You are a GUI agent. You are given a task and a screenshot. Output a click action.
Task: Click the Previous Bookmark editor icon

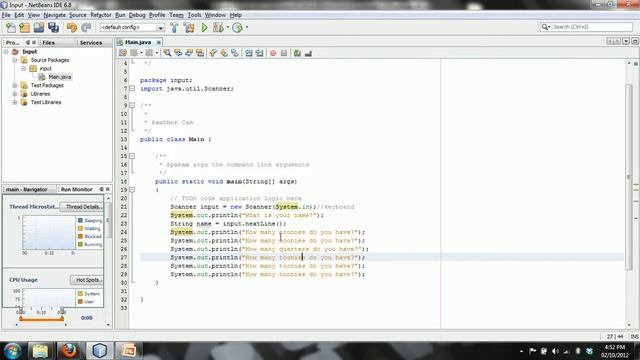pyautogui.click(x=213, y=53)
